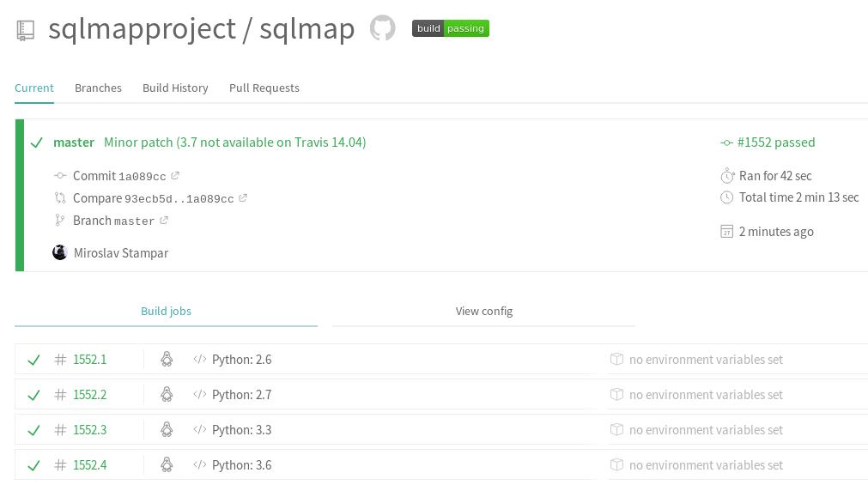The height and width of the screenshot is (485, 868).
Task: Click the GitHub octocat icon
Action: tap(382, 28)
